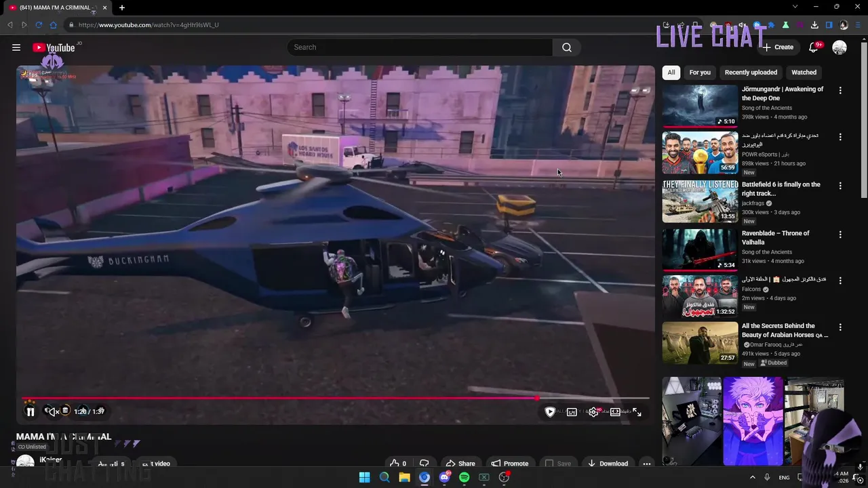Screen dimensions: 868x488
Task: Open the notifications bell
Action: tap(813, 47)
